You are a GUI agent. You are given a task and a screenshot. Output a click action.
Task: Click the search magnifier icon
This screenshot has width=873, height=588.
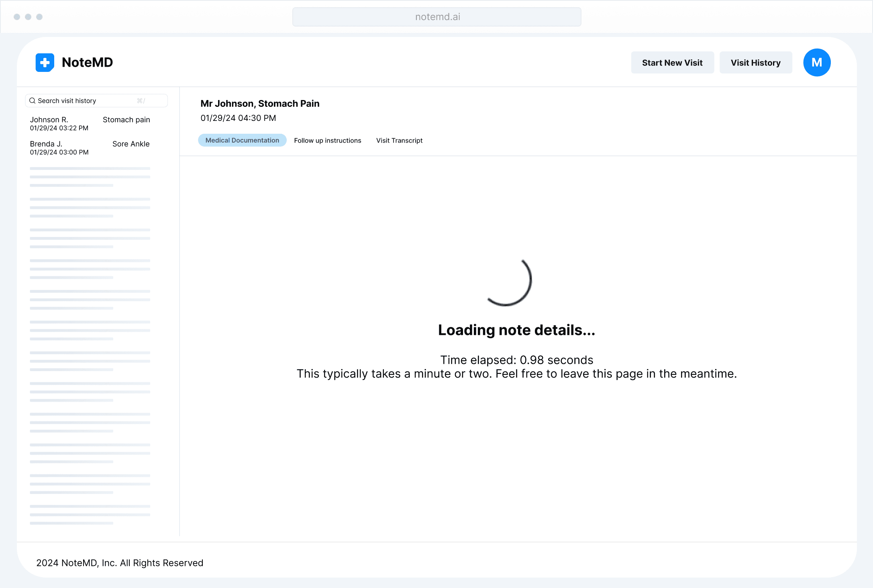pos(33,101)
